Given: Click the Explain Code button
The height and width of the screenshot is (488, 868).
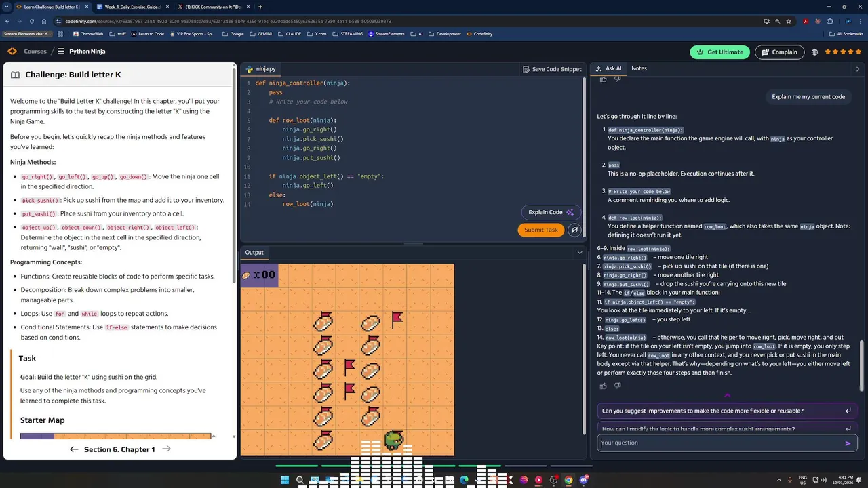Looking at the screenshot, I should [x=551, y=212].
